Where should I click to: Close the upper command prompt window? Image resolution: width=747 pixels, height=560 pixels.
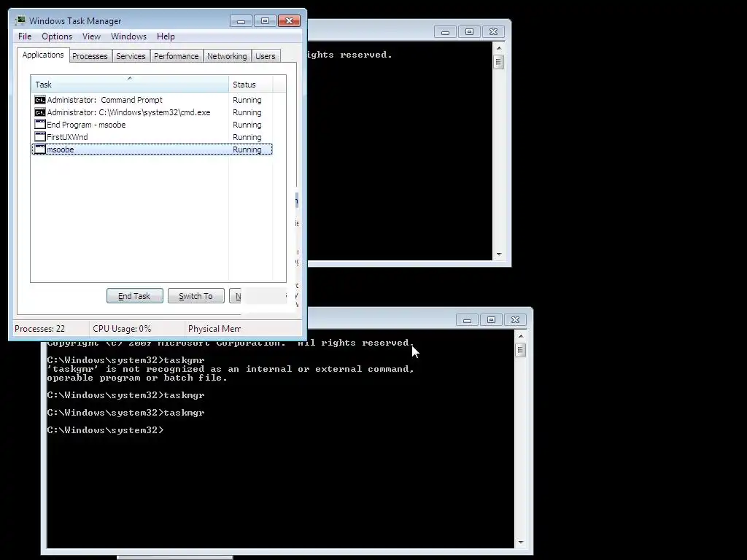point(494,32)
